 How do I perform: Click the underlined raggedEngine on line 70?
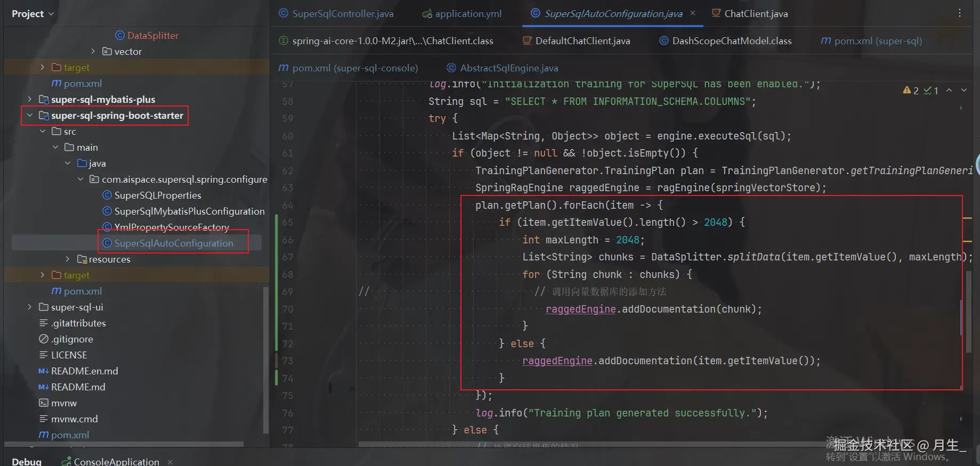[x=580, y=309]
